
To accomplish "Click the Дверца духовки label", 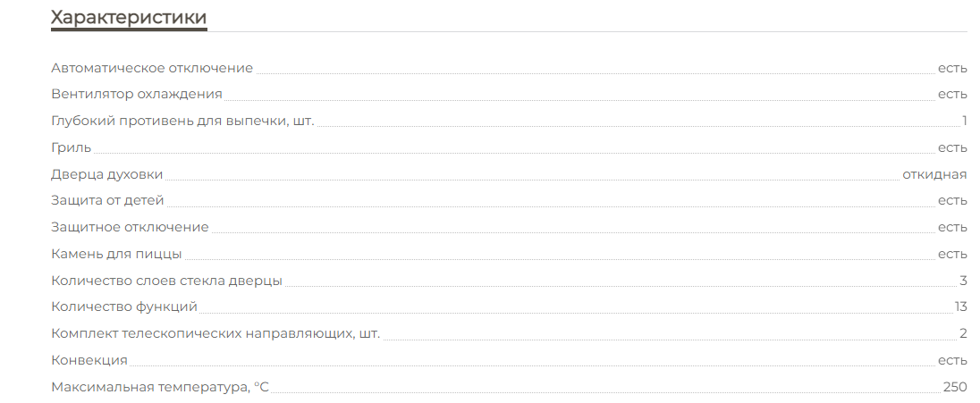I will 107,174.
